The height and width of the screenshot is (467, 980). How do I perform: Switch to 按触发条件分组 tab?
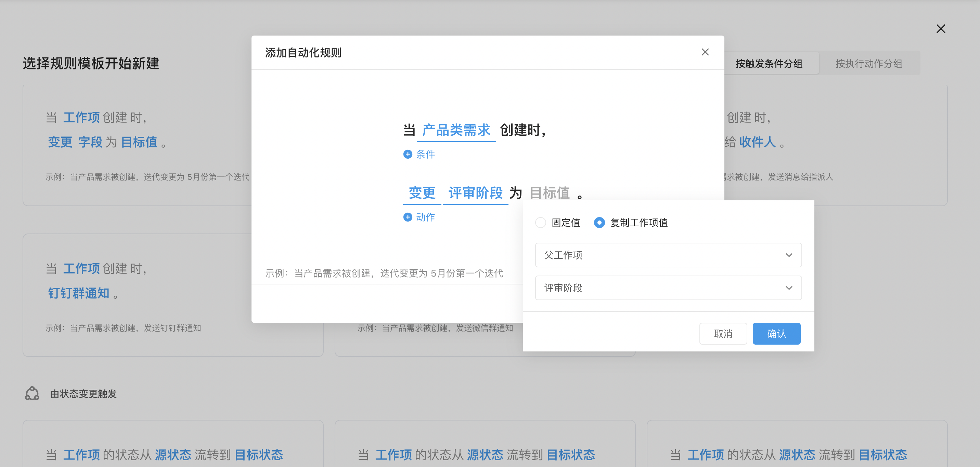pyautogui.click(x=769, y=64)
